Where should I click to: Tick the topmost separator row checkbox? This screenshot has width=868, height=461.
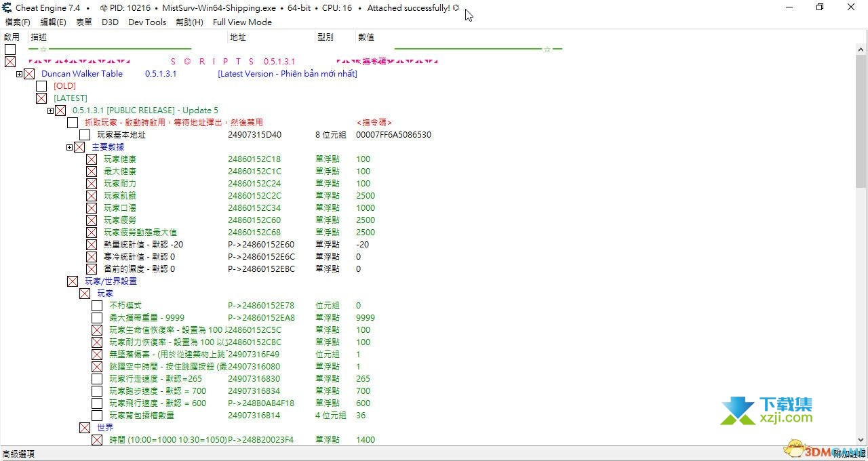[10, 49]
